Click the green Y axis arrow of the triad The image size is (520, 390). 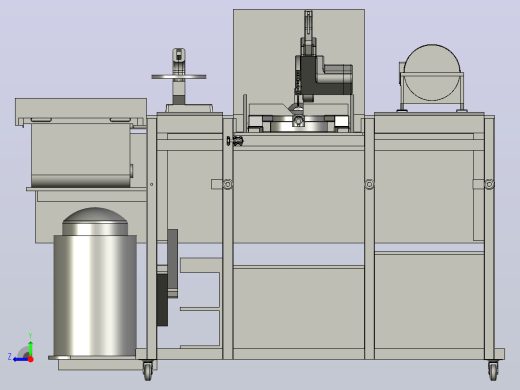30,348
